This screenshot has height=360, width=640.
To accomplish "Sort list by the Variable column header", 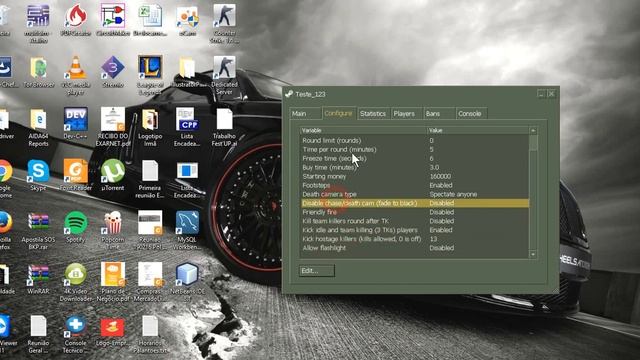I will [x=363, y=130].
